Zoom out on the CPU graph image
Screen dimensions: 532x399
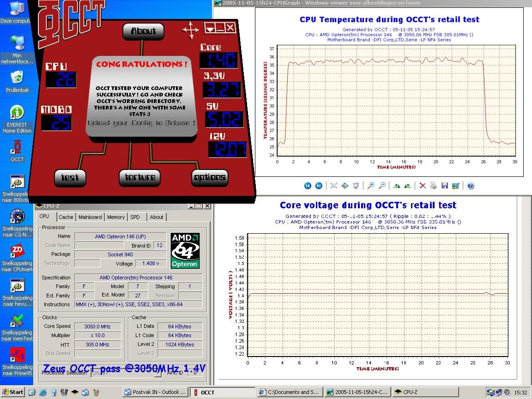(x=382, y=186)
